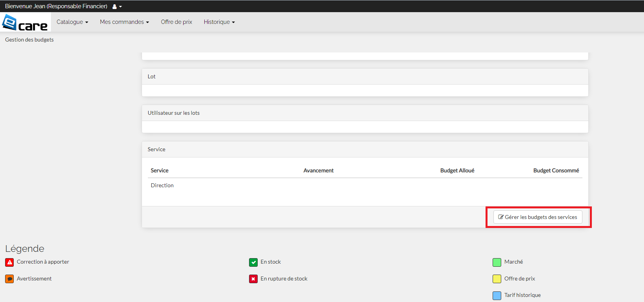Click the red Correction à apporter warning icon
This screenshot has height=302, width=644.
pyautogui.click(x=10, y=262)
